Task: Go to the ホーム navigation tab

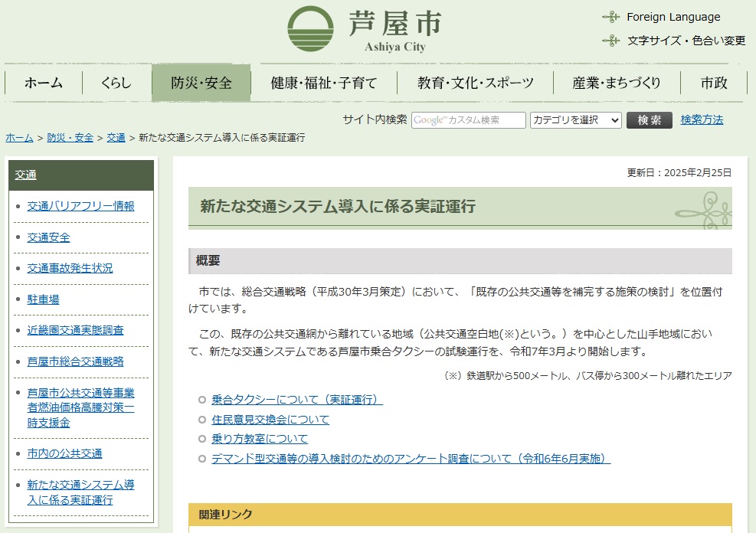Action: (x=44, y=83)
